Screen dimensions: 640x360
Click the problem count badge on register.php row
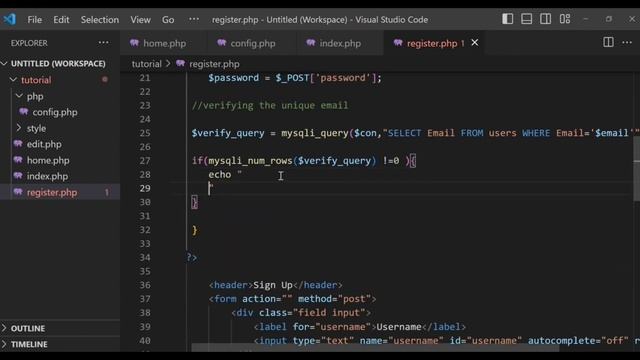coord(107,192)
